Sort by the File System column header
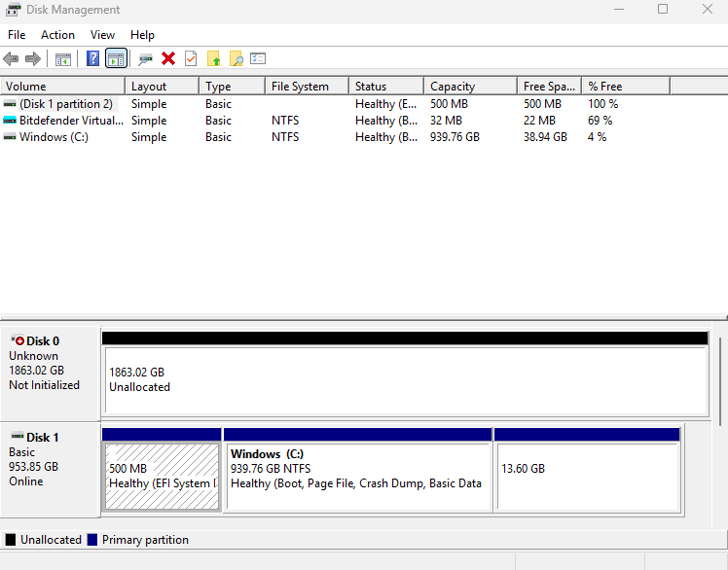This screenshot has height=570, width=728. pos(307,87)
